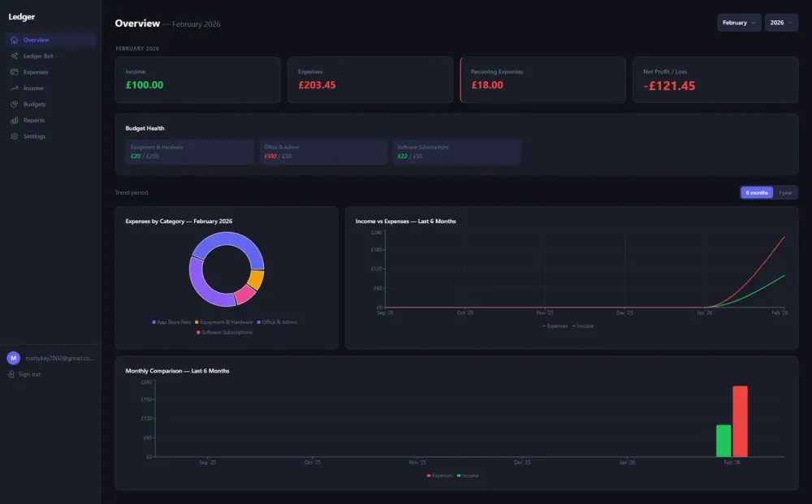
Task: Click the Reports bar chart icon
Action: click(14, 120)
